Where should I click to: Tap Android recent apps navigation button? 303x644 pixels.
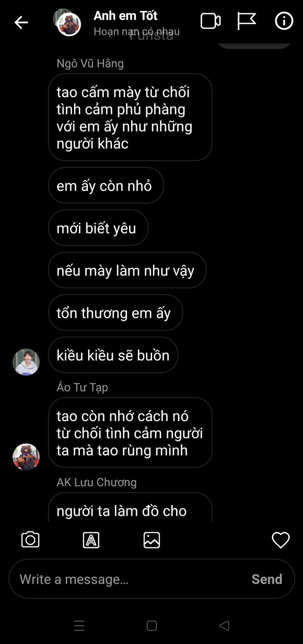[x=79, y=626]
